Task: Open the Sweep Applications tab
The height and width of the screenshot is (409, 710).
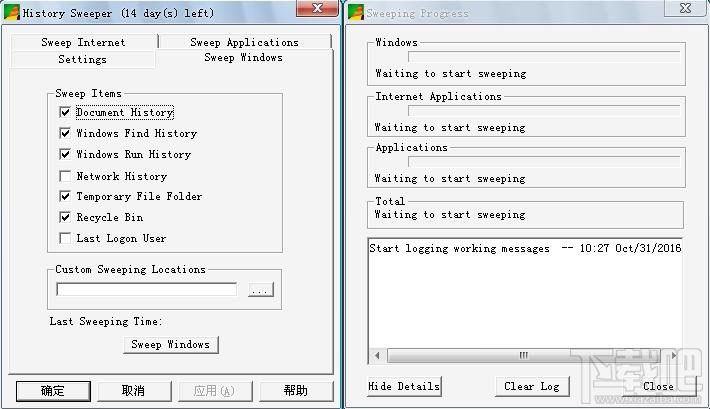Action: 245,42
